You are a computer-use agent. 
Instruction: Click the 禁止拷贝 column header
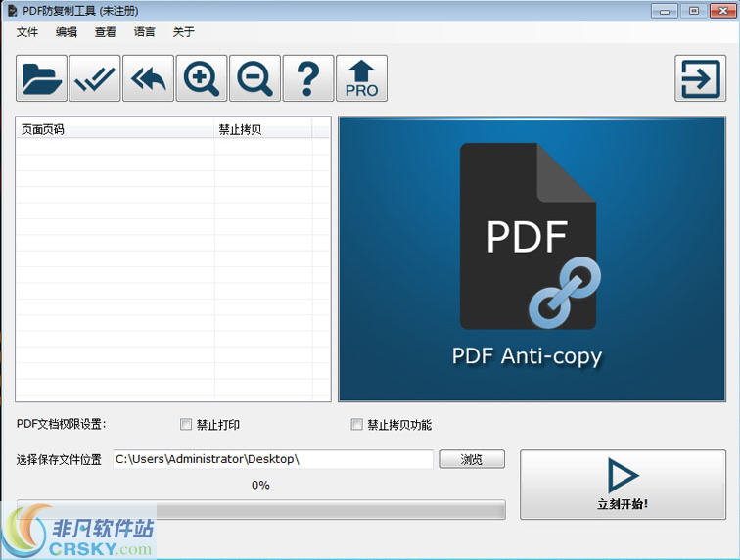[263, 129]
